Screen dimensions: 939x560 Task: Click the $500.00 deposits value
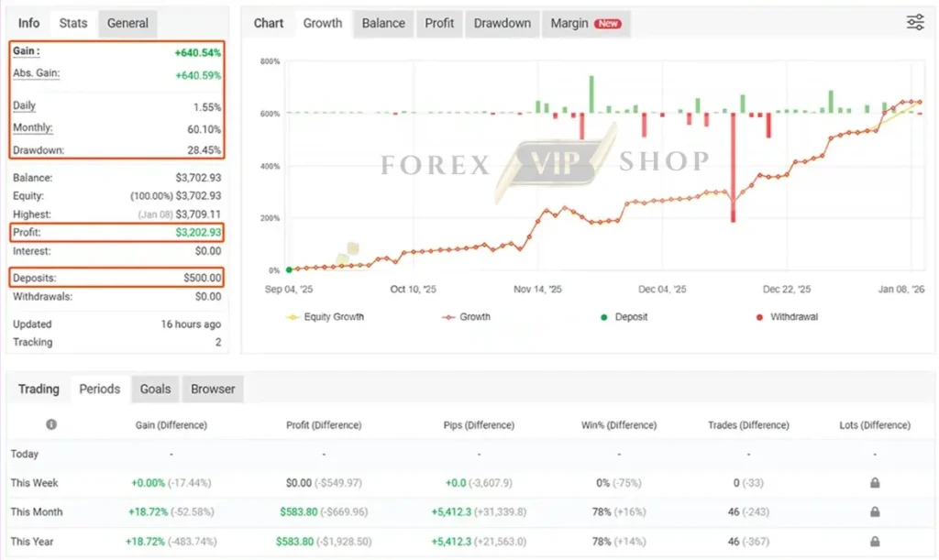(x=203, y=278)
